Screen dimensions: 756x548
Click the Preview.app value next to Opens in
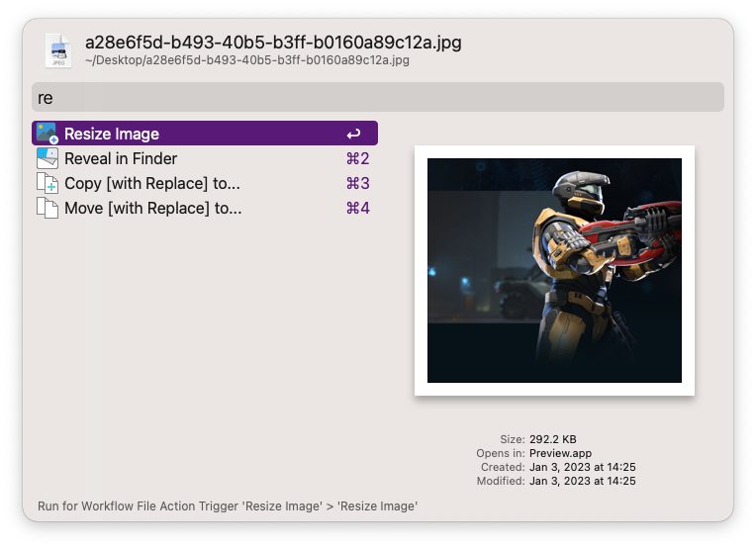coord(563,453)
